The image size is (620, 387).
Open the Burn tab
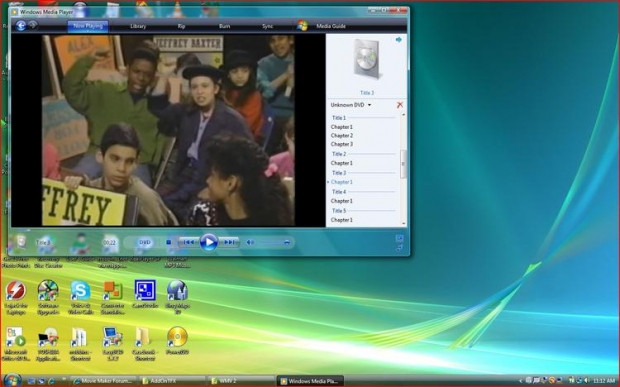(224, 26)
